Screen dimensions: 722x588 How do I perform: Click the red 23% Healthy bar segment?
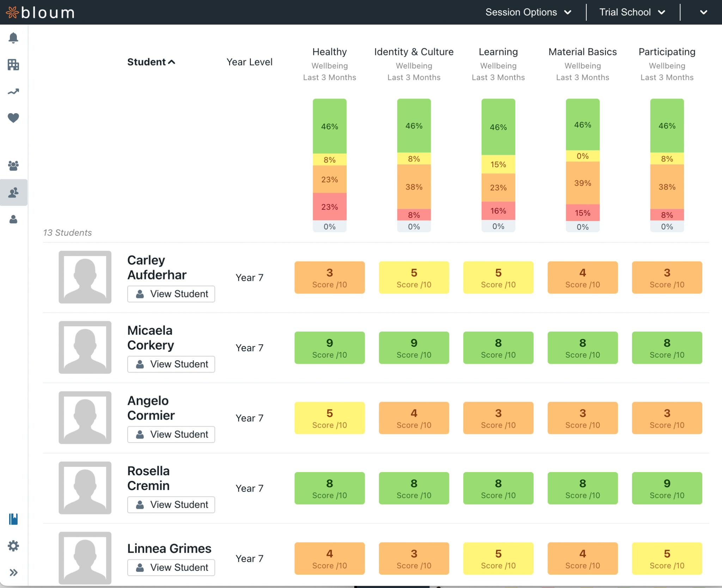point(329,207)
